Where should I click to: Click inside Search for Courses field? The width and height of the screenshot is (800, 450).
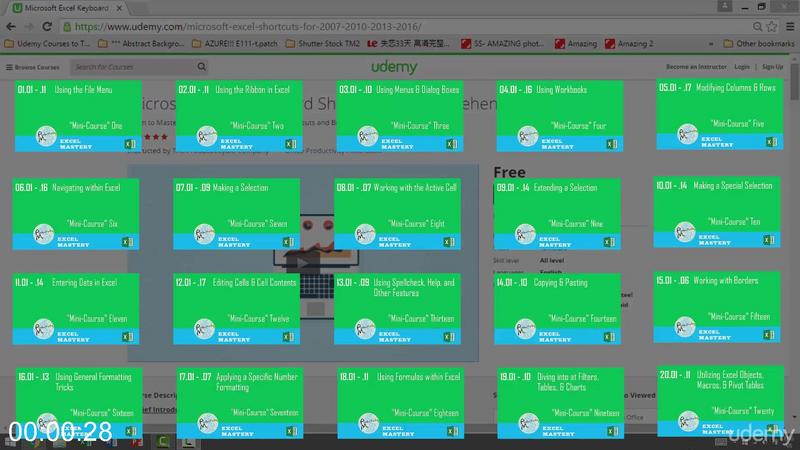point(133,67)
